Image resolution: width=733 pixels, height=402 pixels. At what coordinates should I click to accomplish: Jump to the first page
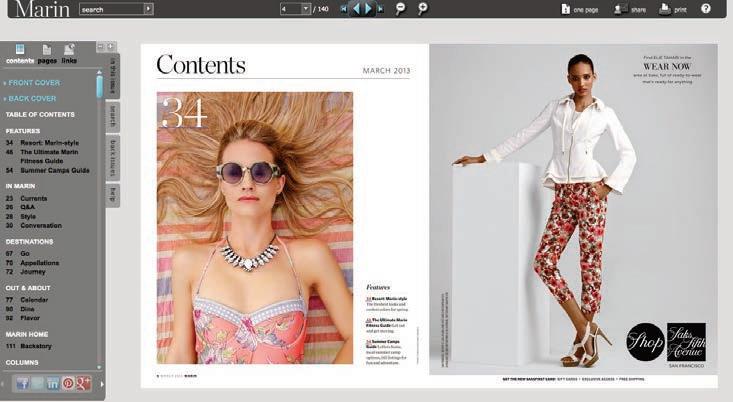click(x=344, y=8)
